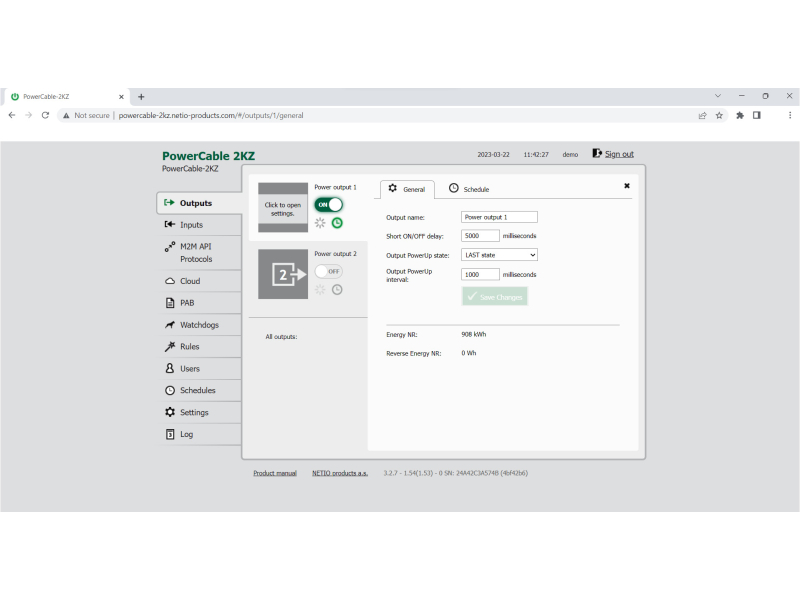Open Output PowerUp state dropdown

tap(499, 255)
